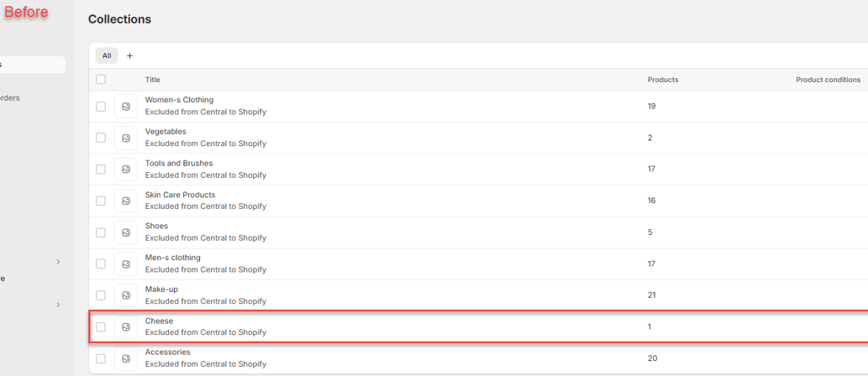The height and width of the screenshot is (376, 868).
Task: Tick the Vegetables row checkbox
Action: pyautogui.click(x=101, y=138)
